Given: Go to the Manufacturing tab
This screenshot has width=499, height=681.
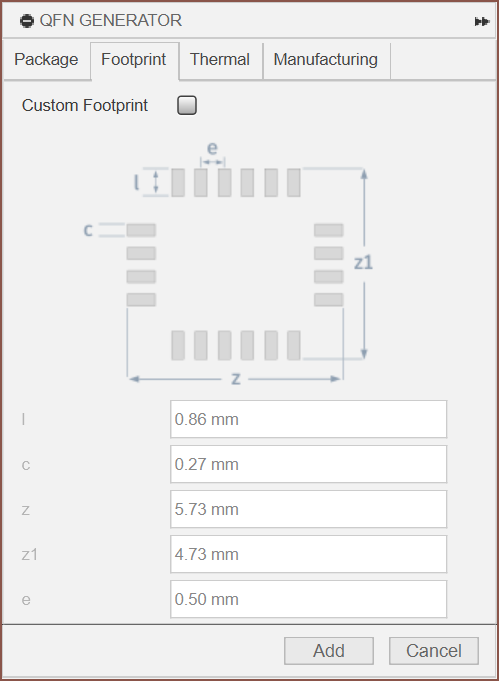Looking at the screenshot, I should (x=326, y=60).
